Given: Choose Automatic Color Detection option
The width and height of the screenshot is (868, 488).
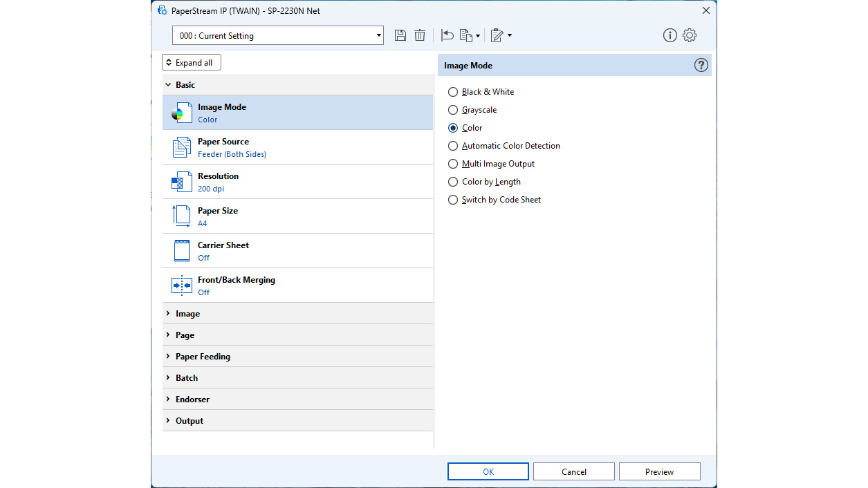Looking at the screenshot, I should (453, 146).
